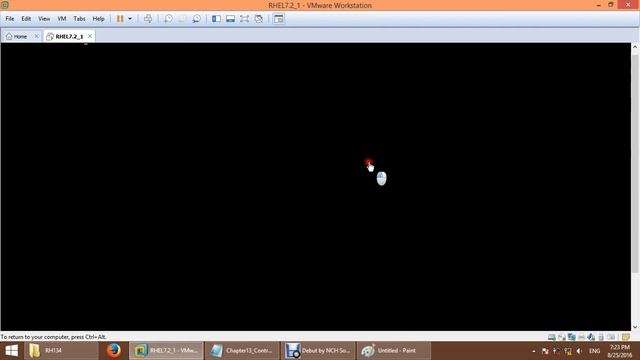Click the message log icon in status bar
This screenshot has width=640, height=360.
[x=626, y=337]
